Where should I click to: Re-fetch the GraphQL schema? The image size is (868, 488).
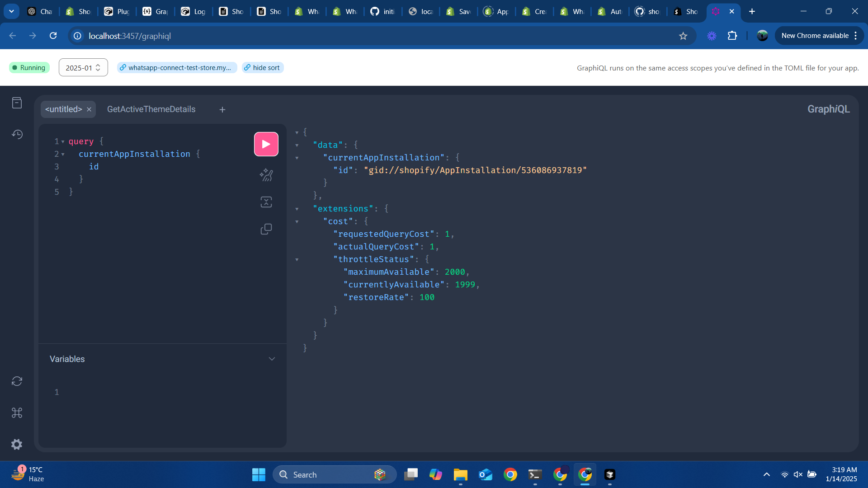(17, 381)
